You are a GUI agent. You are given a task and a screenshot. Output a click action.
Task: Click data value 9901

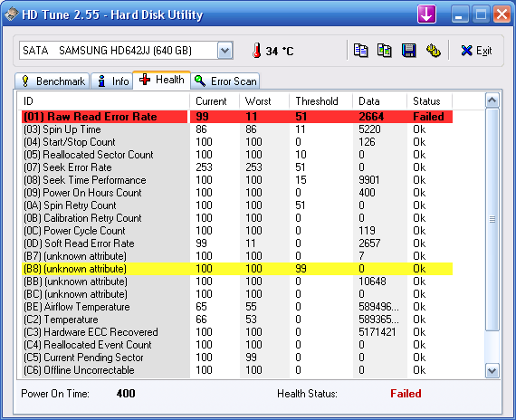[x=369, y=180]
